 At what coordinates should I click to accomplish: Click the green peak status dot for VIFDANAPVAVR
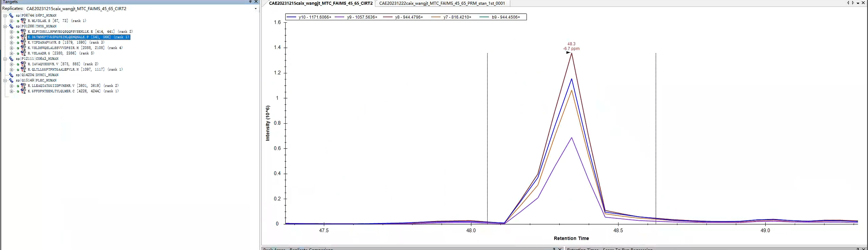(x=18, y=43)
